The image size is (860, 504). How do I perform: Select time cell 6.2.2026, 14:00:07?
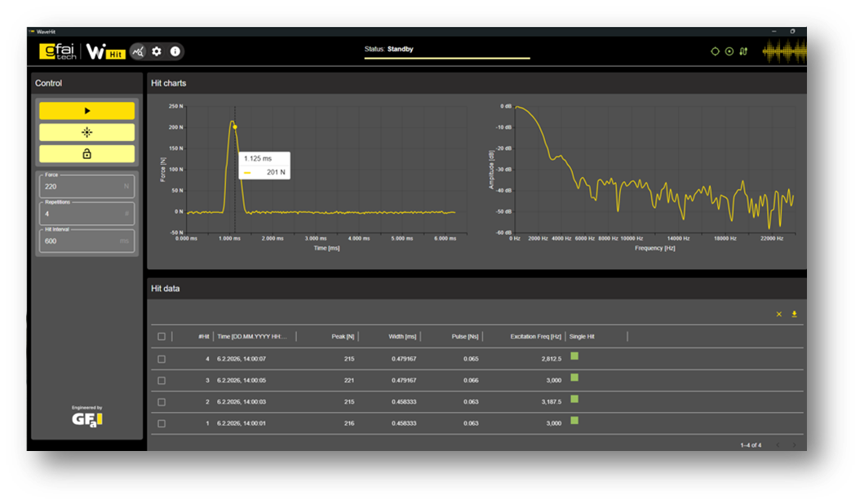(242, 359)
